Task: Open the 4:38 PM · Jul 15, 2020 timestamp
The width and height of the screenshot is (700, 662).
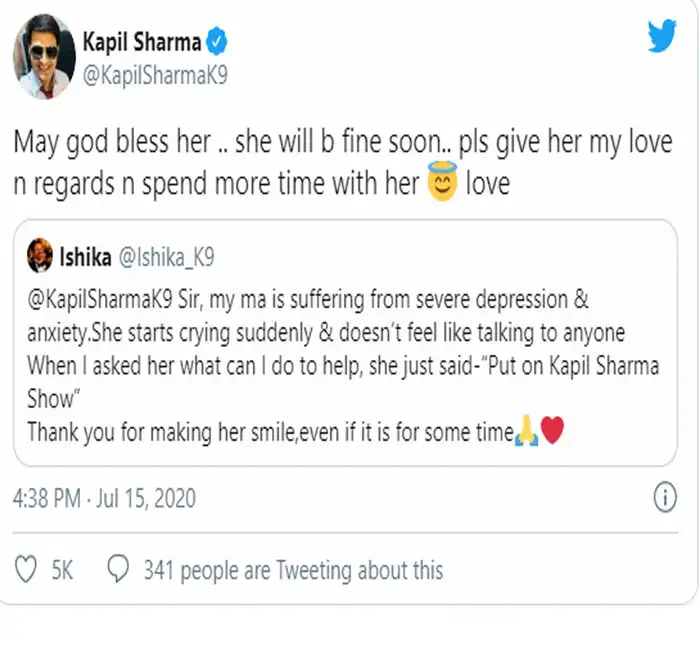Action: coord(105,498)
